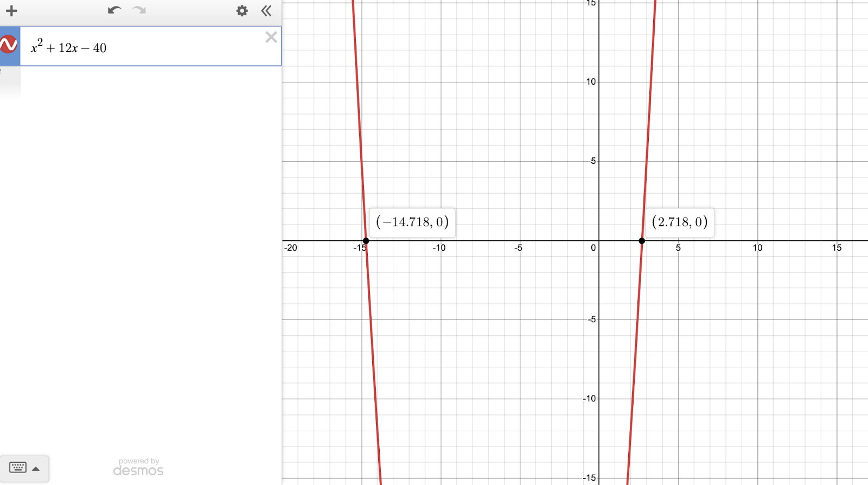Open the powered by Desmos link

coord(138,467)
